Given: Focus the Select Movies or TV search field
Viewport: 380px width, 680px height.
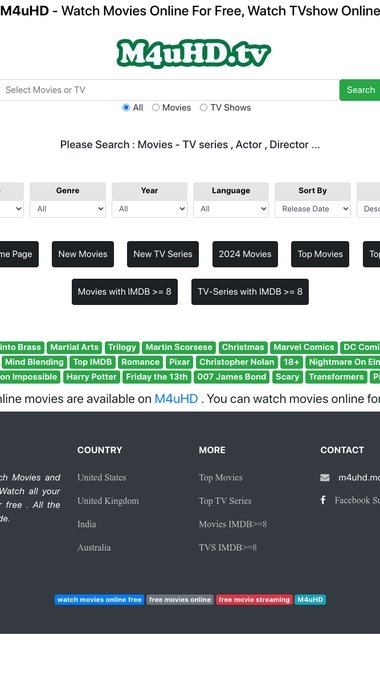Looking at the screenshot, I should [169, 90].
